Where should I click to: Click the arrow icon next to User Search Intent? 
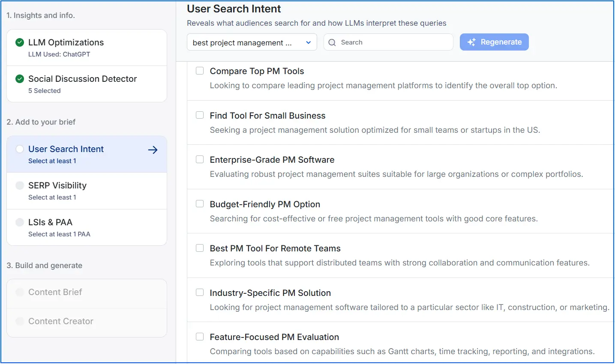point(153,150)
